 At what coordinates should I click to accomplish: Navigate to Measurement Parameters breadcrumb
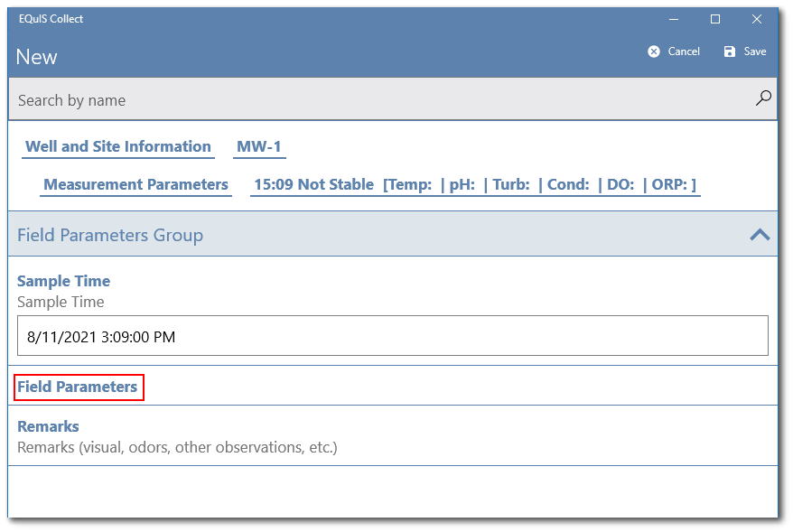click(135, 184)
